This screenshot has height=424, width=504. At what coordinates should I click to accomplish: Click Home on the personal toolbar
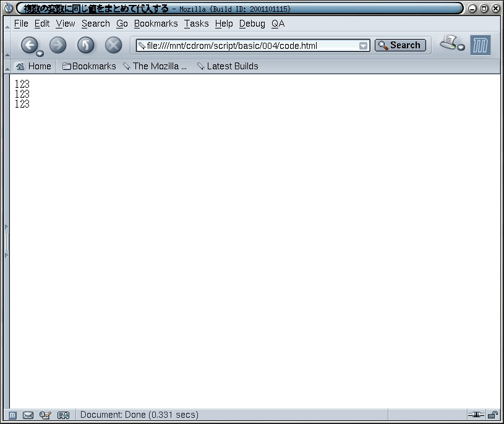pyautogui.click(x=33, y=66)
